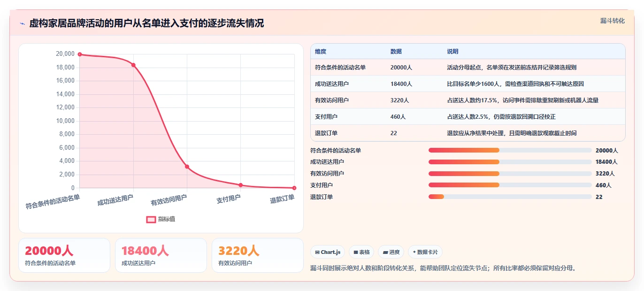
Task: Click the description starting with 退款应从净结果中处理
Action: point(512,133)
